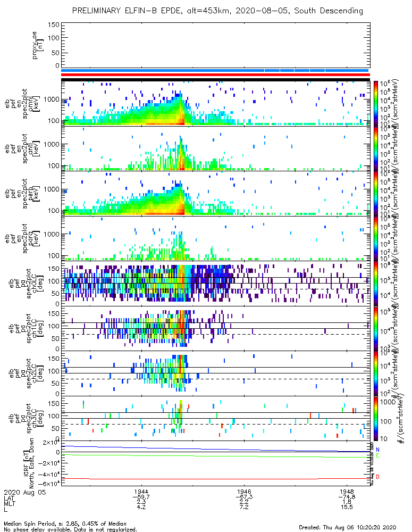Click the blue North line in the IGRF panel
Viewport: 412px width, 532px height.
click(215, 448)
